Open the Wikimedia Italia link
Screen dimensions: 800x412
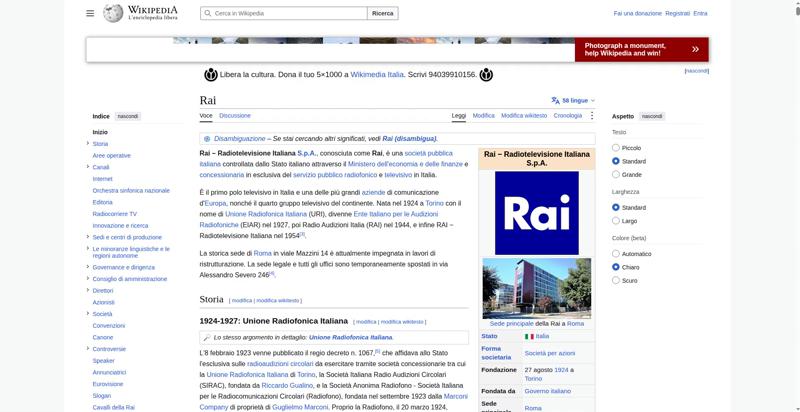coord(377,74)
